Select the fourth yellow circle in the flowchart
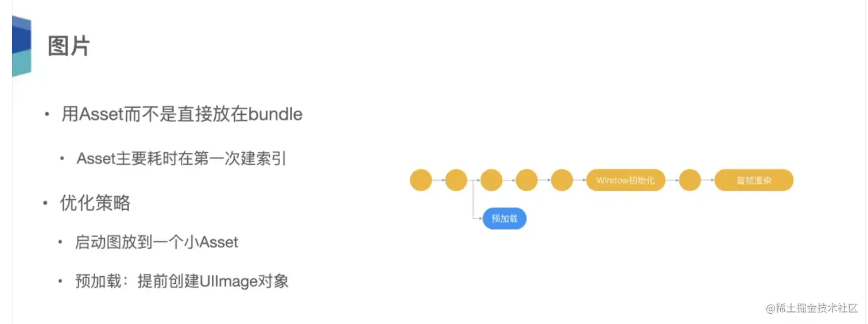Image resolution: width=868 pixels, height=324 pixels. tap(527, 180)
